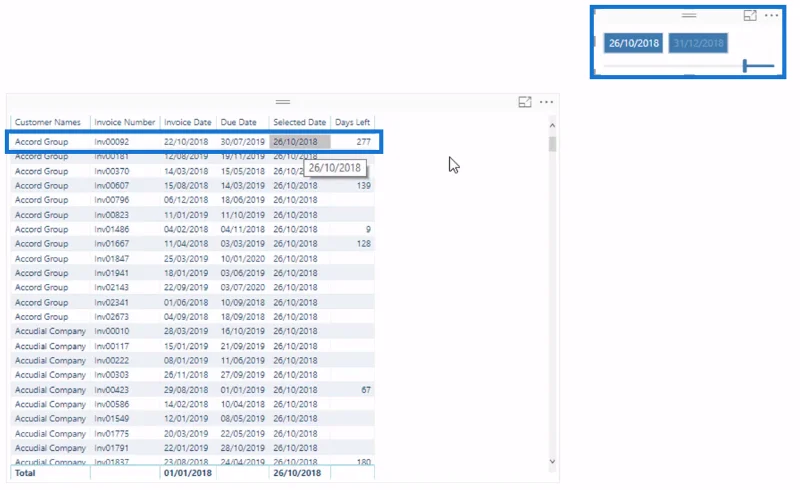Select invoice number Inv01941 cell
This screenshot has height=490, width=800.
click(111, 273)
